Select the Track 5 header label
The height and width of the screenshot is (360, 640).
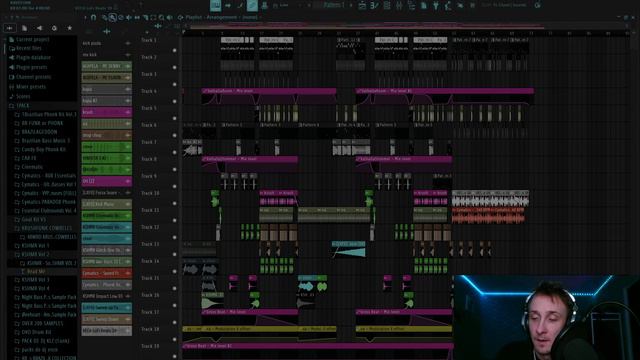click(x=149, y=108)
